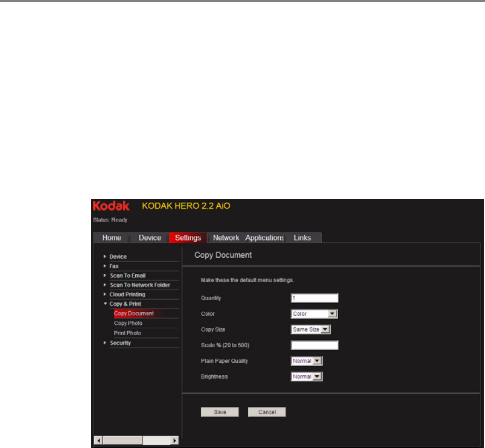This screenshot has width=485, height=448.
Task: Switch to the Device tab
Action: (x=150, y=238)
